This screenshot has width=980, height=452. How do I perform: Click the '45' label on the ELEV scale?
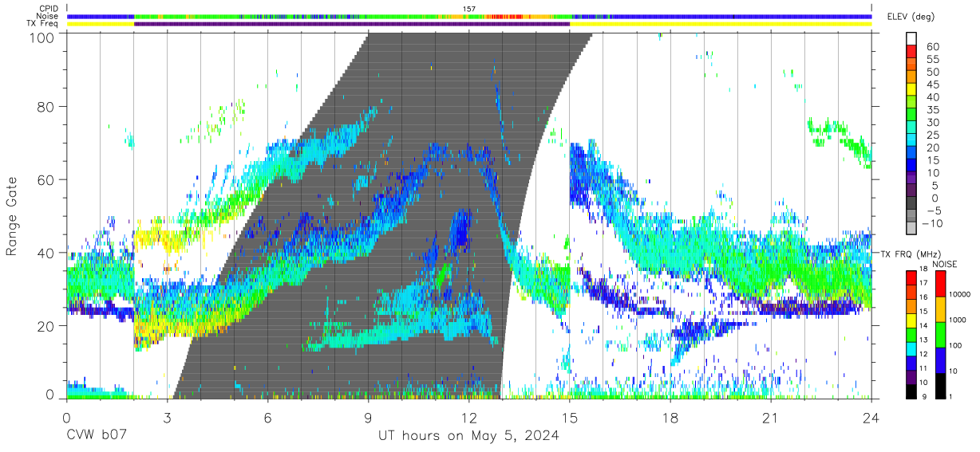(932, 85)
